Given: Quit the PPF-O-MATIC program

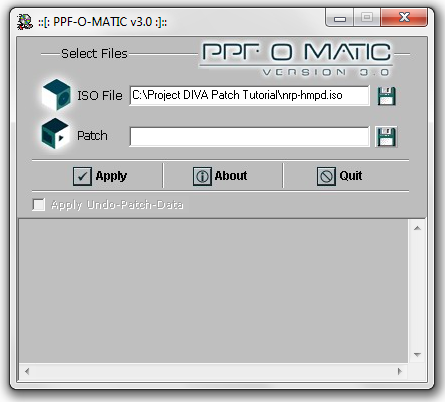Looking at the screenshot, I should coord(339,176).
